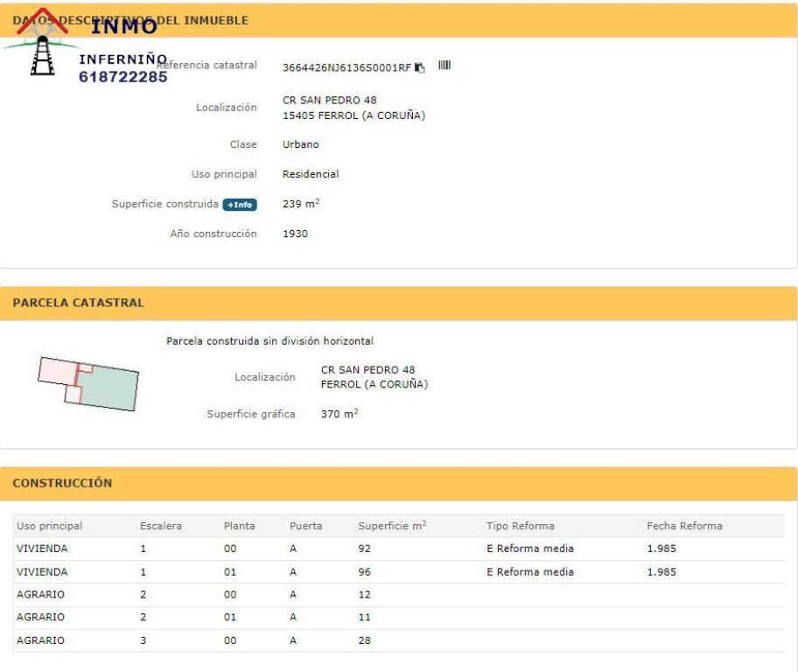Click the 'Tipo Reforma' column header

click(x=520, y=526)
